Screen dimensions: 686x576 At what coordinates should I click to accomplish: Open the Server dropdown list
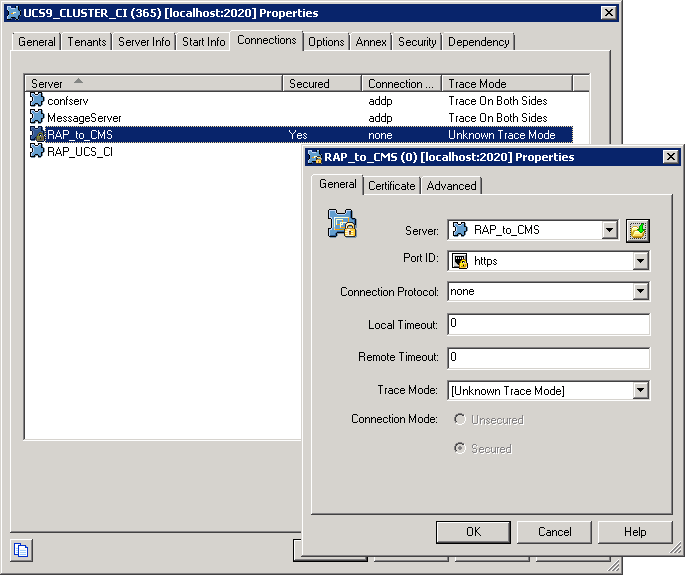pyautogui.click(x=610, y=231)
